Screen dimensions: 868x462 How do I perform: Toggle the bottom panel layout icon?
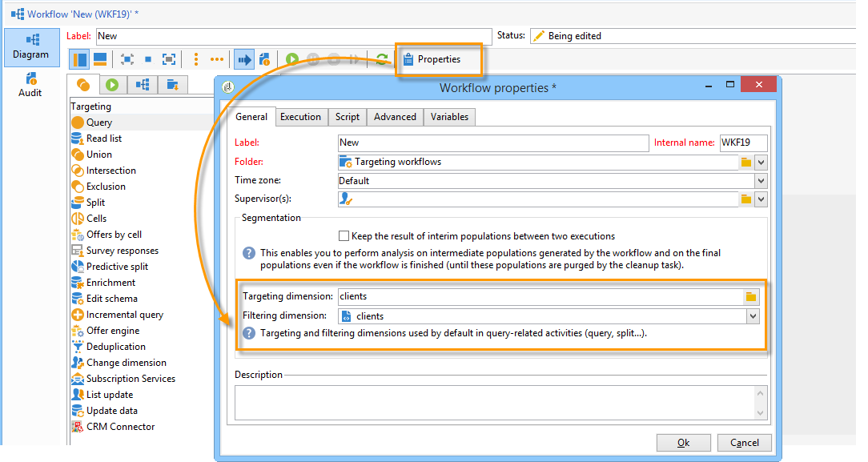pyautogui.click(x=100, y=59)
